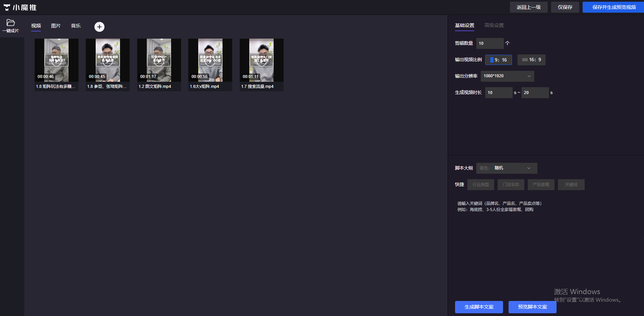Image resolution: width=644 pixels, height=316 pixels.
Task: Click the 返回上一级 button
Action: tap(528, 7)
